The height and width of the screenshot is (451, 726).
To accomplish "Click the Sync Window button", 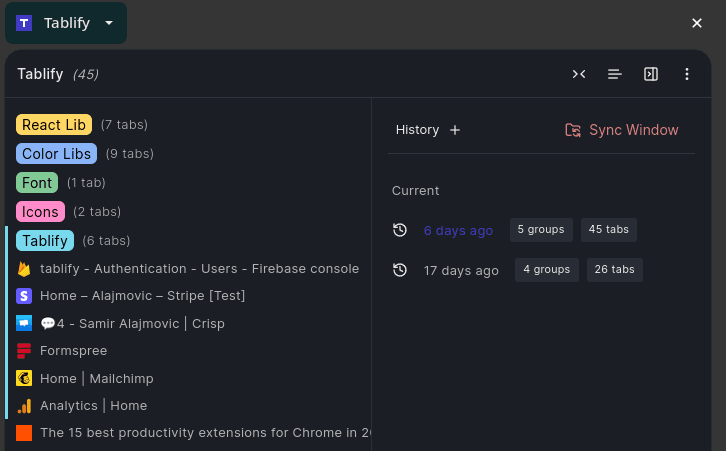I will [622, 130].
